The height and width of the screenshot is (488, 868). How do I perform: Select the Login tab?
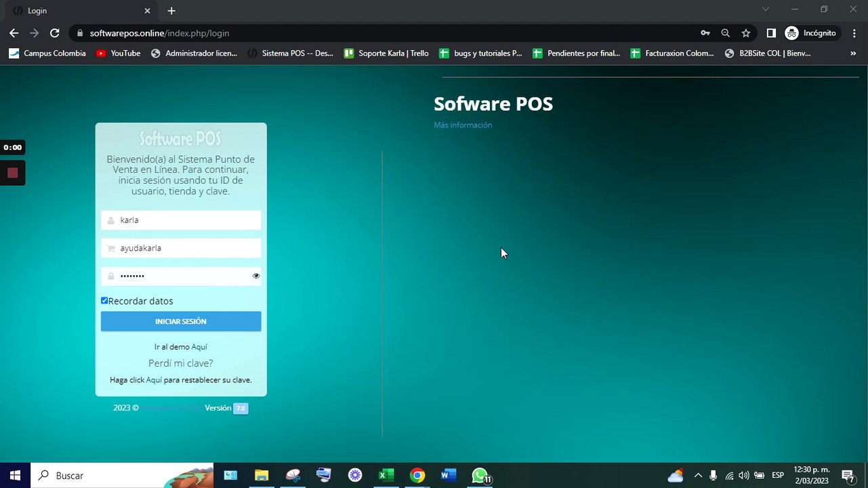tap(80, 11)
